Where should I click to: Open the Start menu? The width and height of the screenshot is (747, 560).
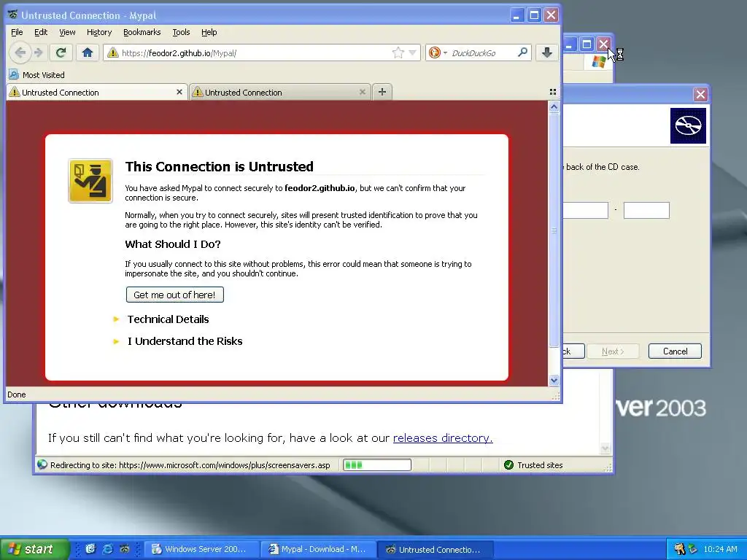34,549
